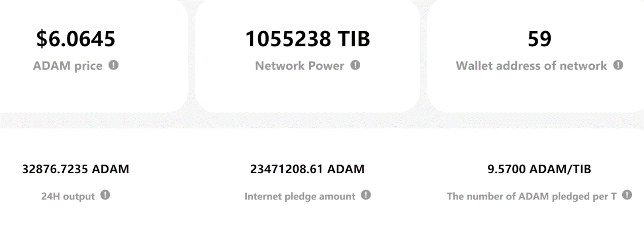Image resolution: width=644 pixels, height=230 pixels.
Task: Select the $6.0645 price value
Action: [x=75, y=40]
